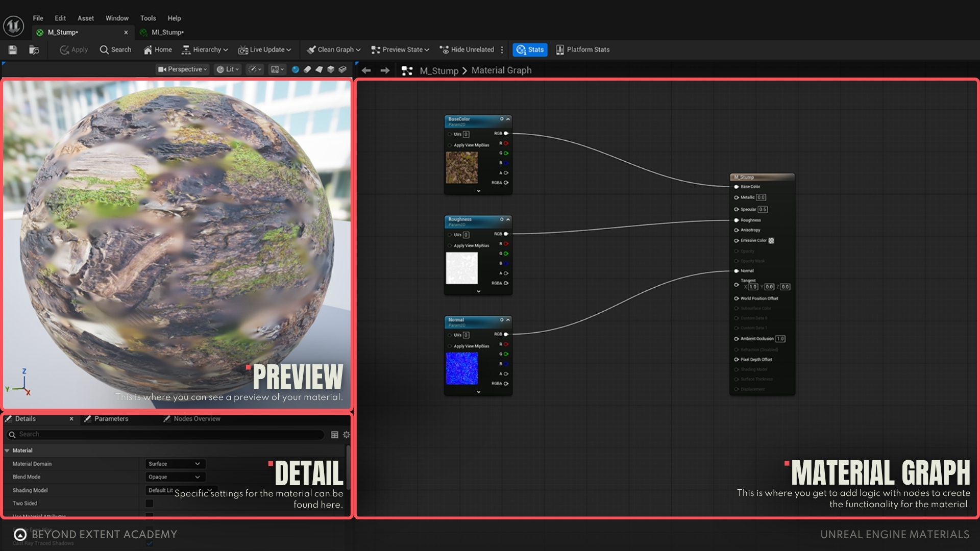Click Browse to asset in Content Browser icon
980x551 pixels.
point(34,49)
